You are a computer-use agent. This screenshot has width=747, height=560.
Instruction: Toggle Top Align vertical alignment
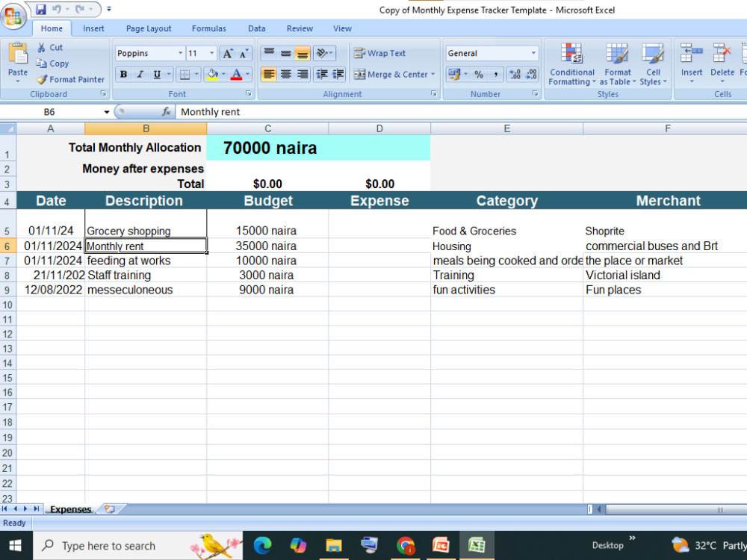(269, 53)
